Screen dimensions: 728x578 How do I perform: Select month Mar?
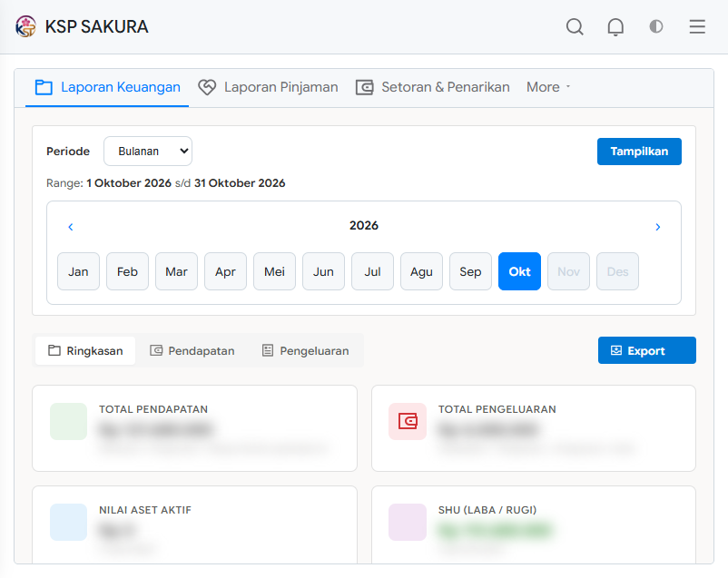coord(176,271)
